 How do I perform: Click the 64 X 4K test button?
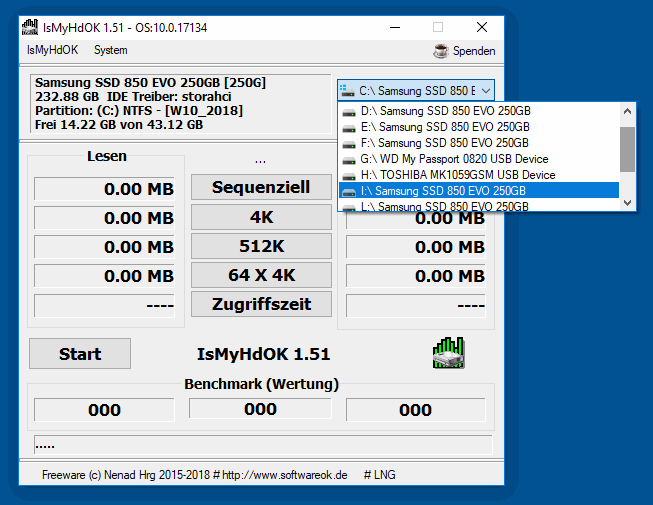261,275
